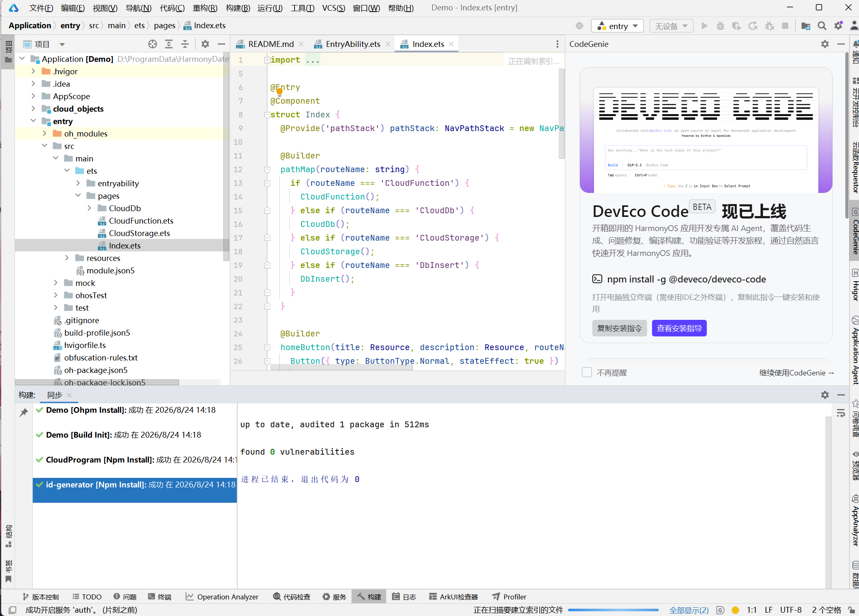Close the 同步 build tab
The height and width of the screenshot is (616, 859).
tap(69, 395)
